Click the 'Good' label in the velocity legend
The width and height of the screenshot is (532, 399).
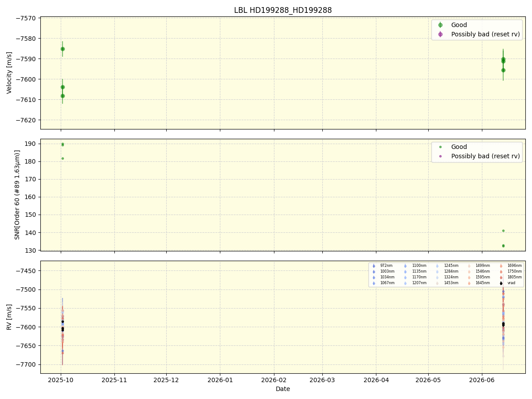pos(459,25)
